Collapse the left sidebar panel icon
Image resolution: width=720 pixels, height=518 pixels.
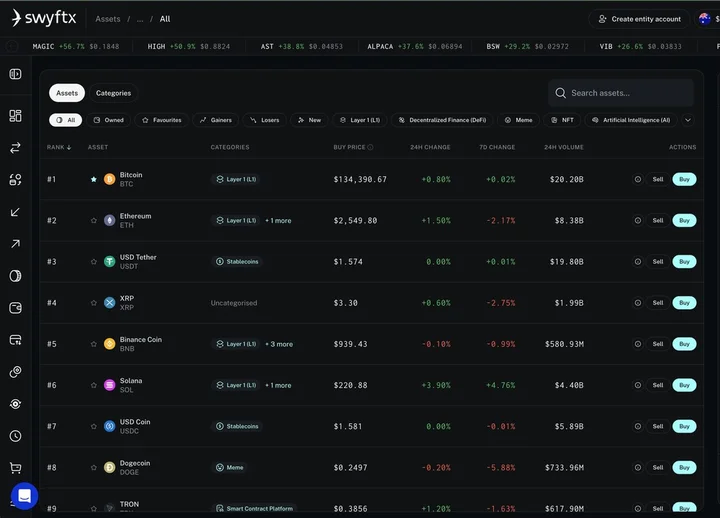click(15, 74)
